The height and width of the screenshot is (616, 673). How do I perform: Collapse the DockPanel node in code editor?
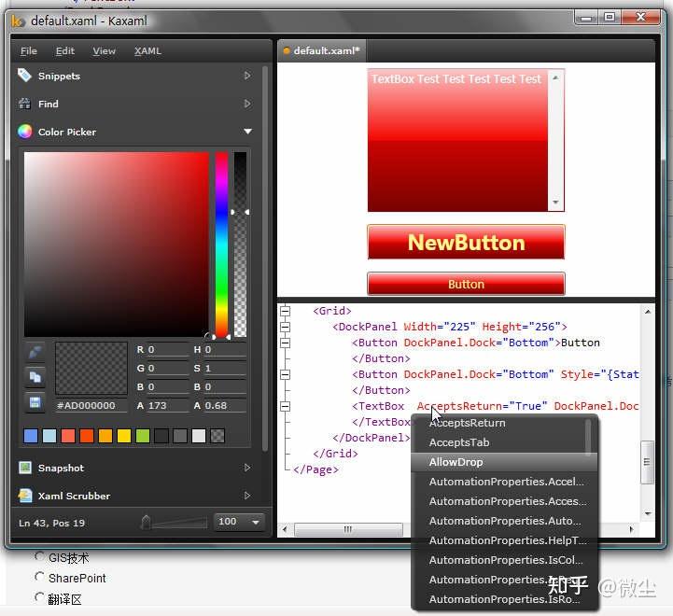(285, 327)
